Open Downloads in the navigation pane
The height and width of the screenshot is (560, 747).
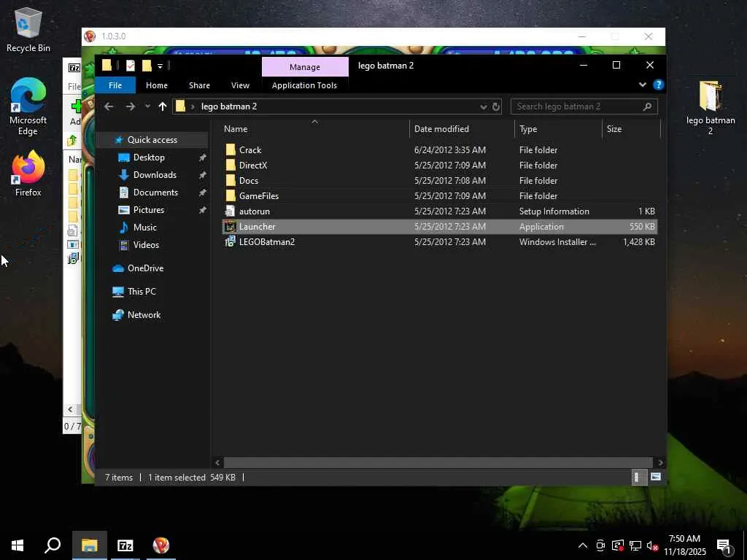point(155,175)
